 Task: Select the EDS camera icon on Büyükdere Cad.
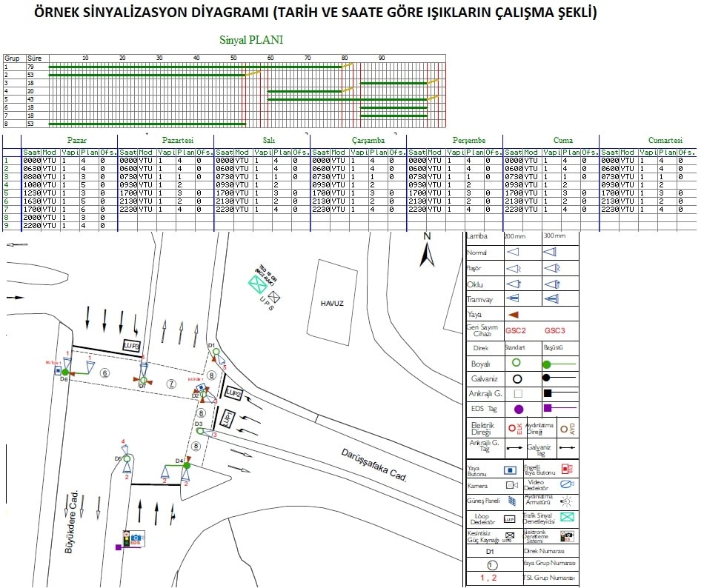coord(134,539)
